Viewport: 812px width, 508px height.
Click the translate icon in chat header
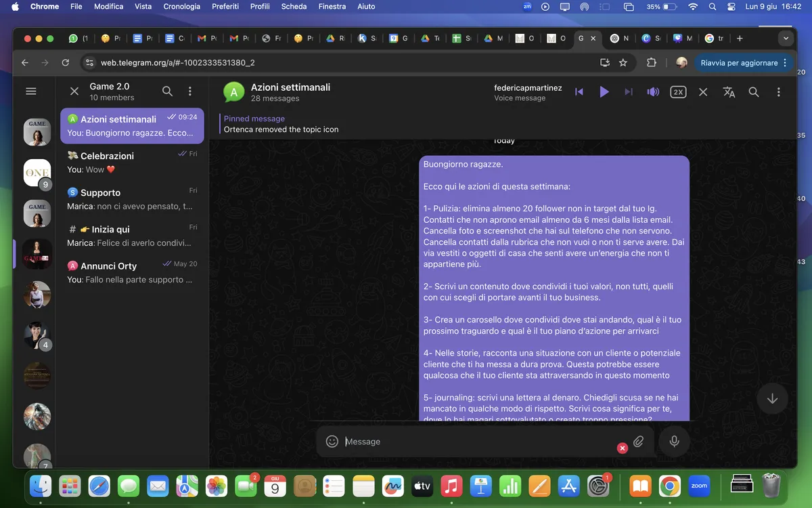point(729,92)
